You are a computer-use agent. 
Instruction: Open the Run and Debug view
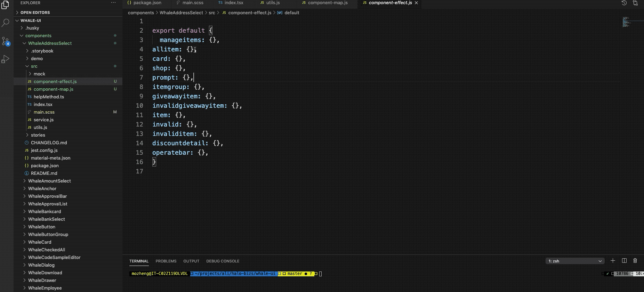coord(6,59)
